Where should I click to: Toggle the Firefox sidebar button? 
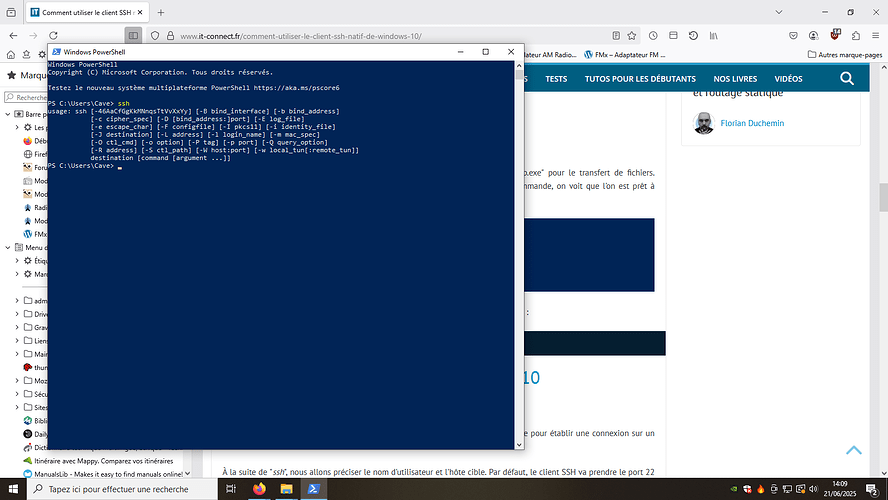133,36
